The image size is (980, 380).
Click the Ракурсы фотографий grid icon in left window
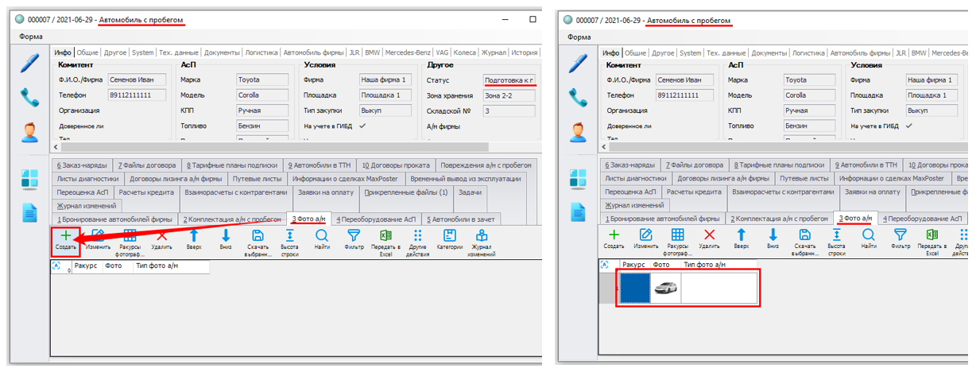click(x=130, y=235)
